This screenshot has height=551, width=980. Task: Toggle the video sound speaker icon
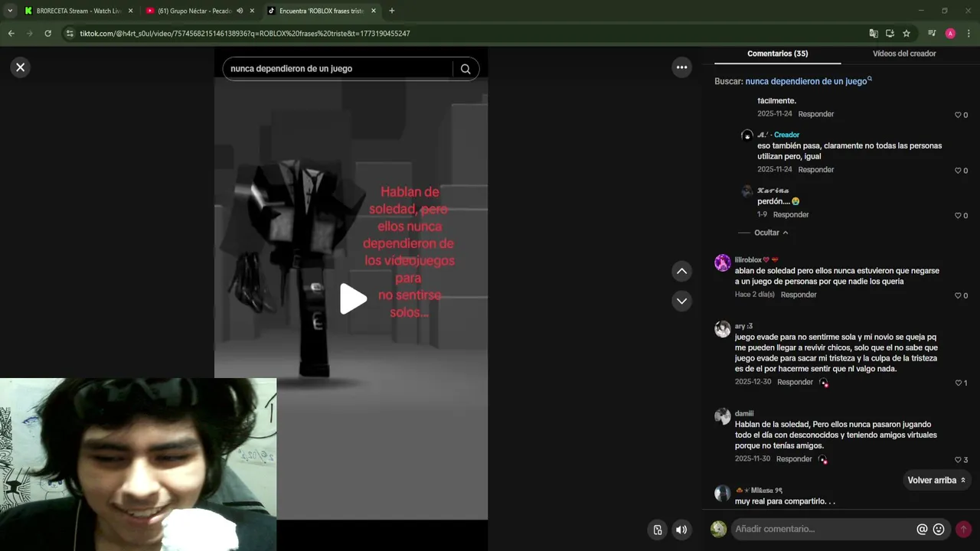point(681,530)
